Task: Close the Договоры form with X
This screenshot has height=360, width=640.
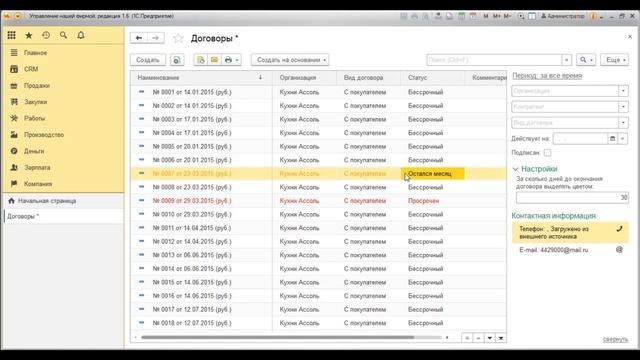Action: pyautogui.click(x=630, y=37)
